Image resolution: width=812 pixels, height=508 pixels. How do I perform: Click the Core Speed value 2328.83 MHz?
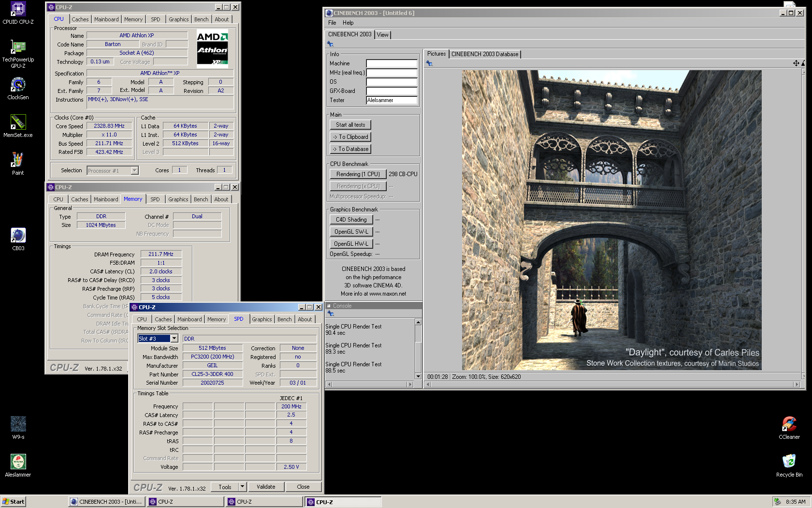coord(109,126)
